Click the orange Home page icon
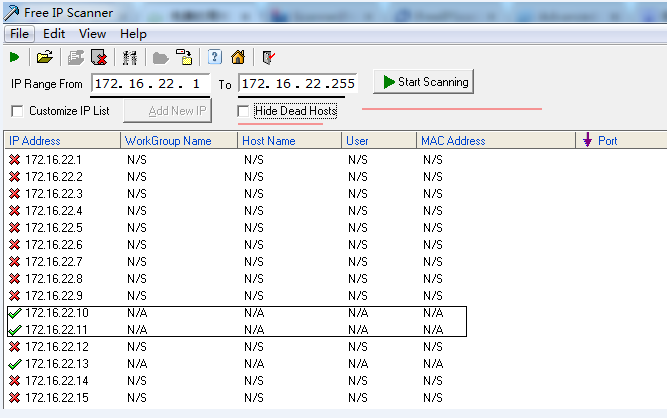The width and height of the screenshot is (667, 418). tap(238, 57)
